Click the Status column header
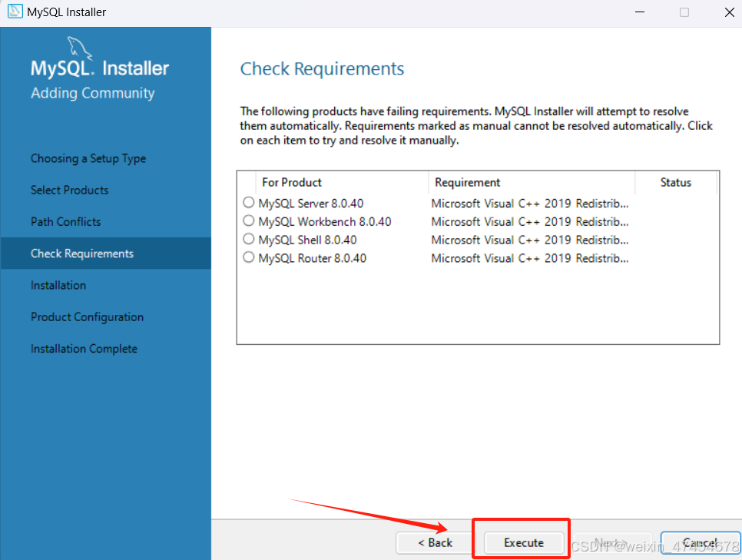 pyautogui.click(x=676, y=183)
